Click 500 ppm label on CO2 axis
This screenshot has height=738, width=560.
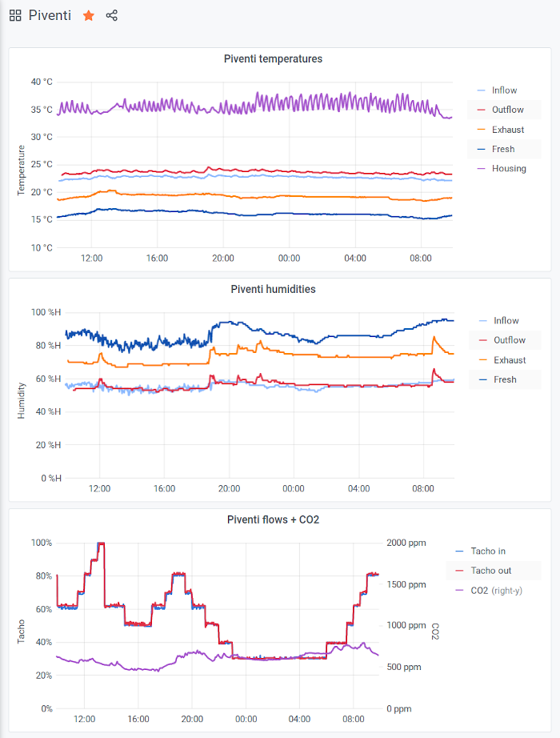[404, 667]
